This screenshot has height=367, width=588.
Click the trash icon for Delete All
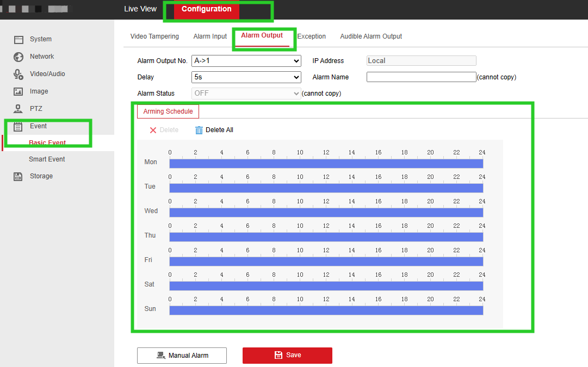click(199, 130)
